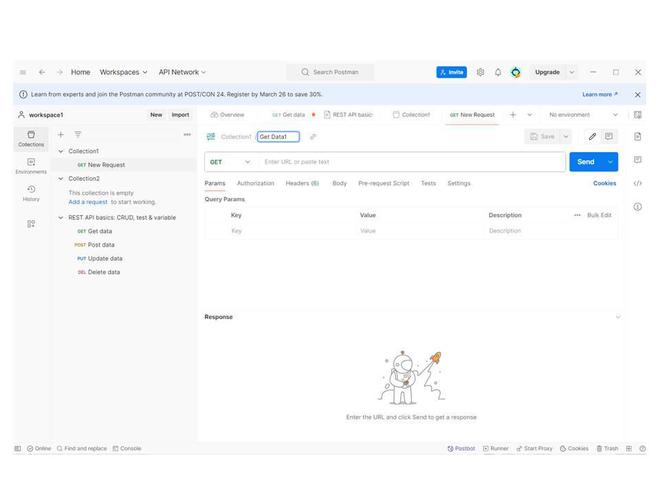Image resolution: width=660 pixels, height=495 pixels.
Task: Open the notifications bell
Action: click(498, 72)
